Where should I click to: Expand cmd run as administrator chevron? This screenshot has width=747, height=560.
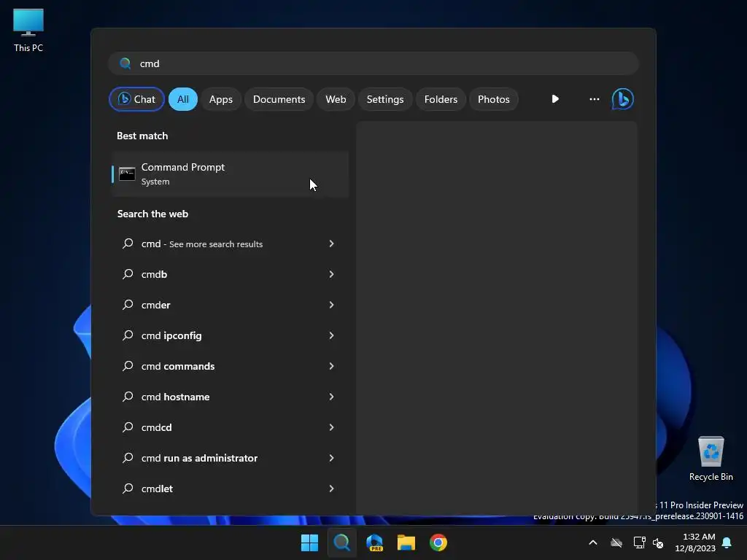pos(332,458)
